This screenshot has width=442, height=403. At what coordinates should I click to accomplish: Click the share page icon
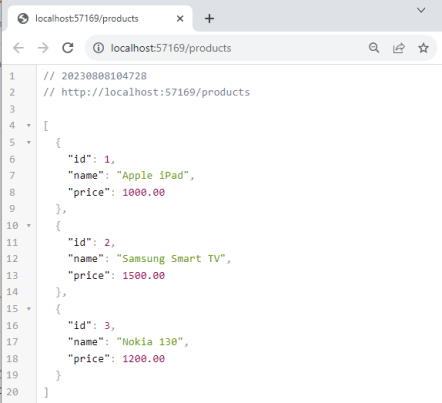[399, 48]
